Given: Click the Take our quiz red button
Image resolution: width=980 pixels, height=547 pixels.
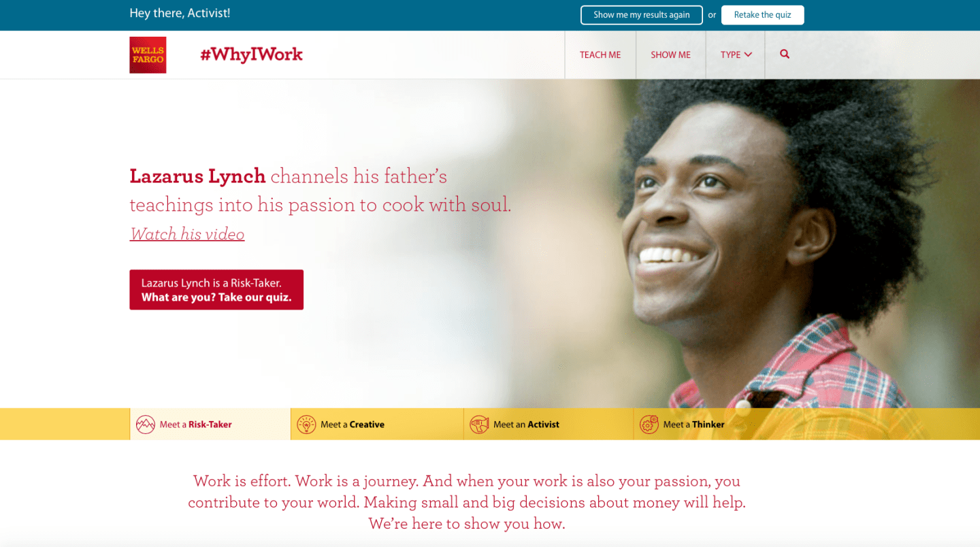Looking at the screenshot, I should 216,290.
